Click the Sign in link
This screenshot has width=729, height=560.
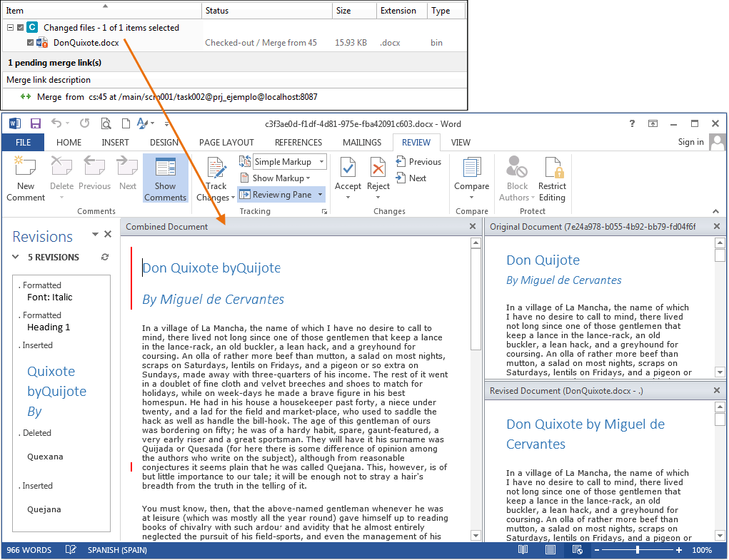[690, 142]
